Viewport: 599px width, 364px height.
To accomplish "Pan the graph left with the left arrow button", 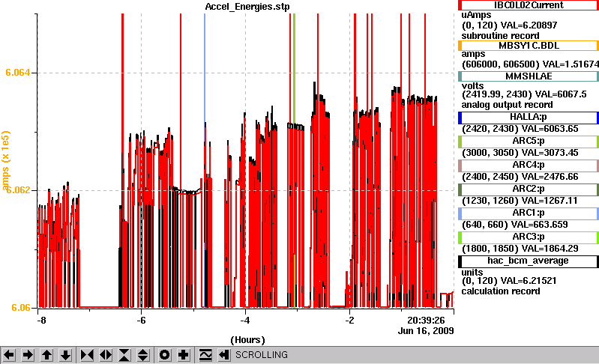I will pos(9,355).
